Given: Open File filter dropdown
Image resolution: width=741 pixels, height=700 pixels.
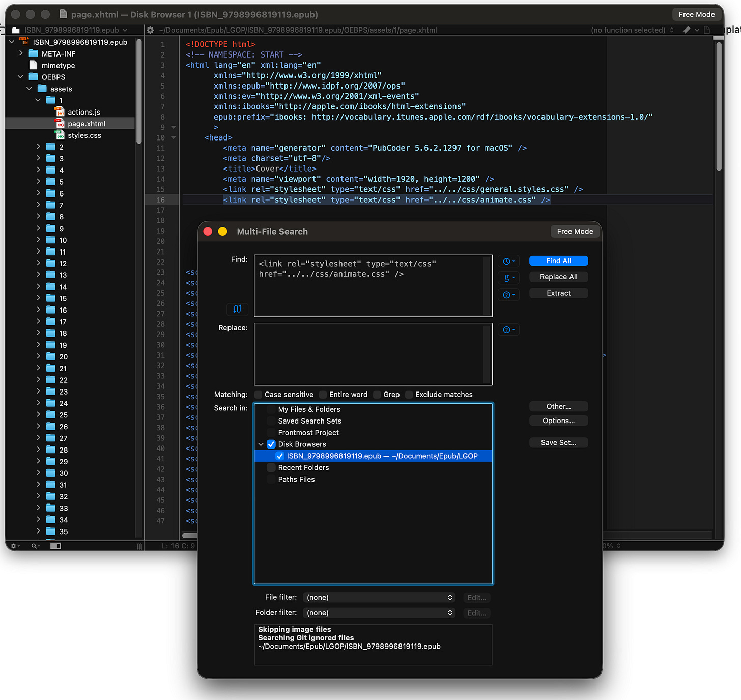Looking at the screenshot, I should point(380,598).
